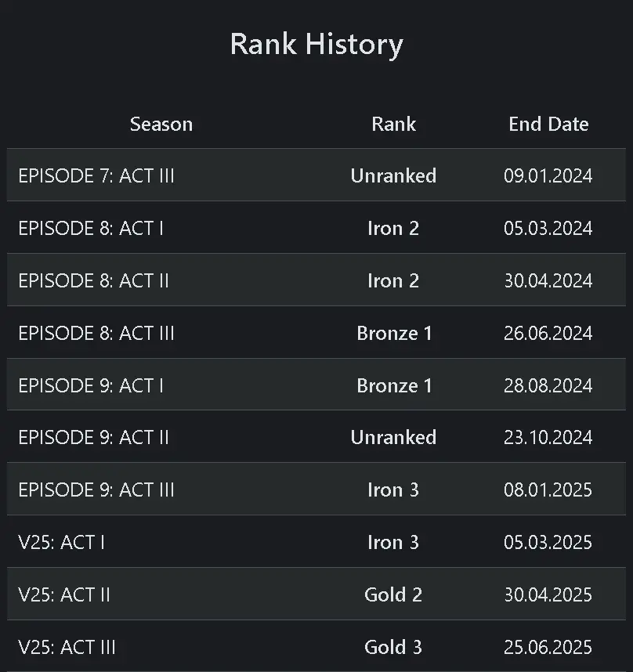Click the 09.01.2024 end date
633x672 pixels.
548,175
